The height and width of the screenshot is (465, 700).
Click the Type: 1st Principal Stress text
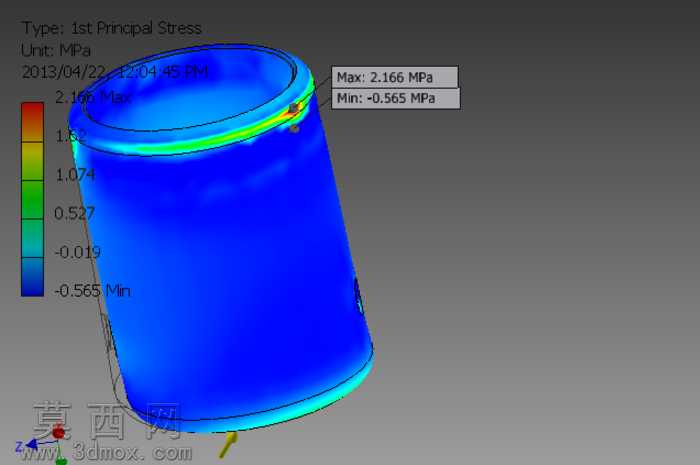click(112, 28)
